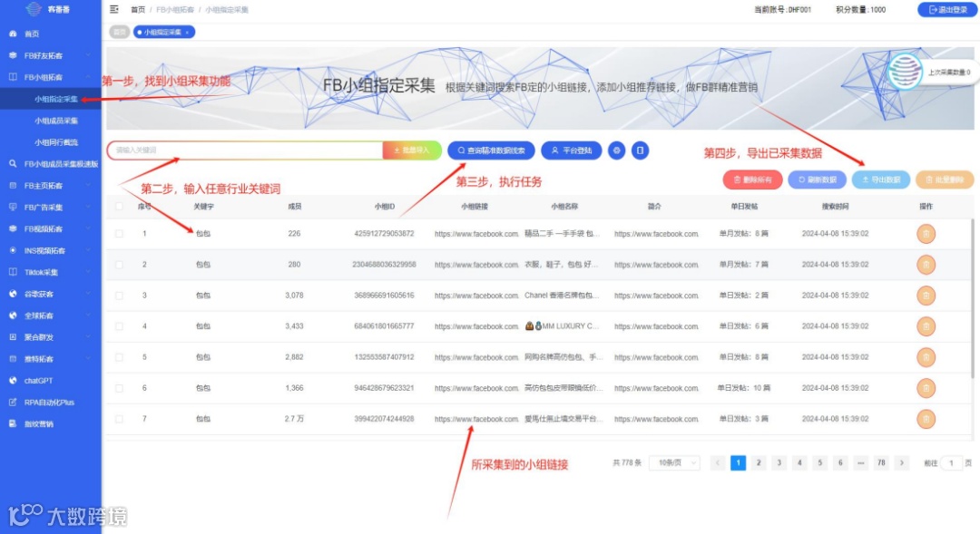This screenshot has width=980, height=534.
Task: Expand the 谷歌获客 menu chevron
Action: 88,294
